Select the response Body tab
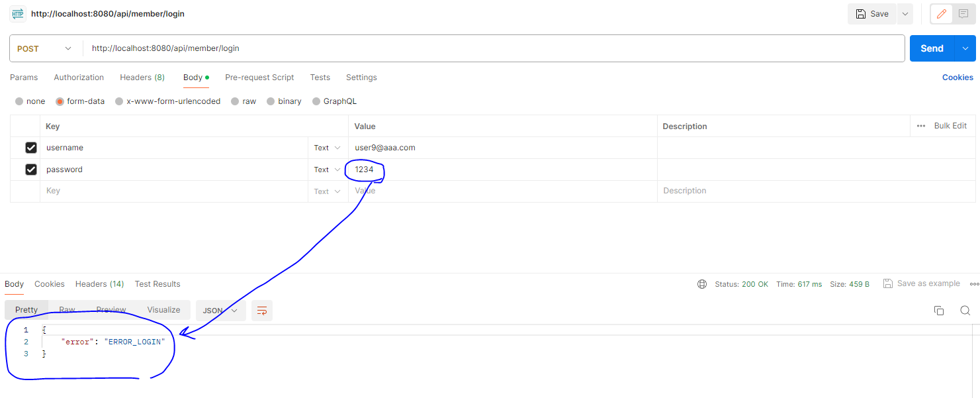Image resolution: width=980 pixels, height=398 pixels. coord(14,284)
